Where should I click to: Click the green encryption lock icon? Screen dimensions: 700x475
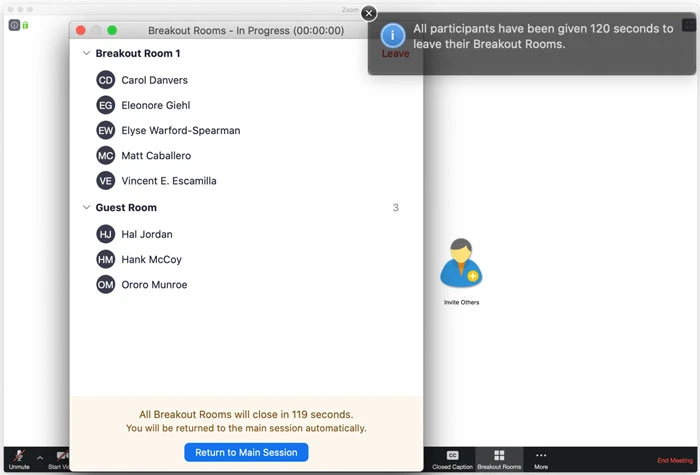[25, 25]
